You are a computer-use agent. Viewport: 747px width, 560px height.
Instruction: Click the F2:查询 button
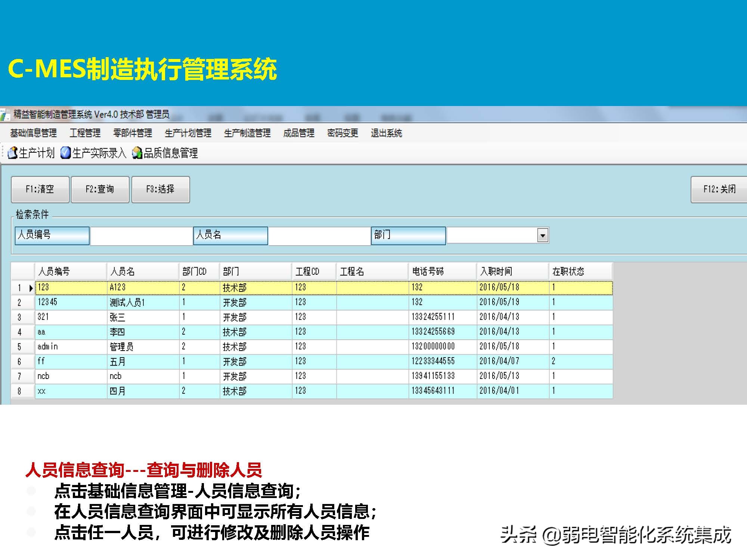point(100,189)
